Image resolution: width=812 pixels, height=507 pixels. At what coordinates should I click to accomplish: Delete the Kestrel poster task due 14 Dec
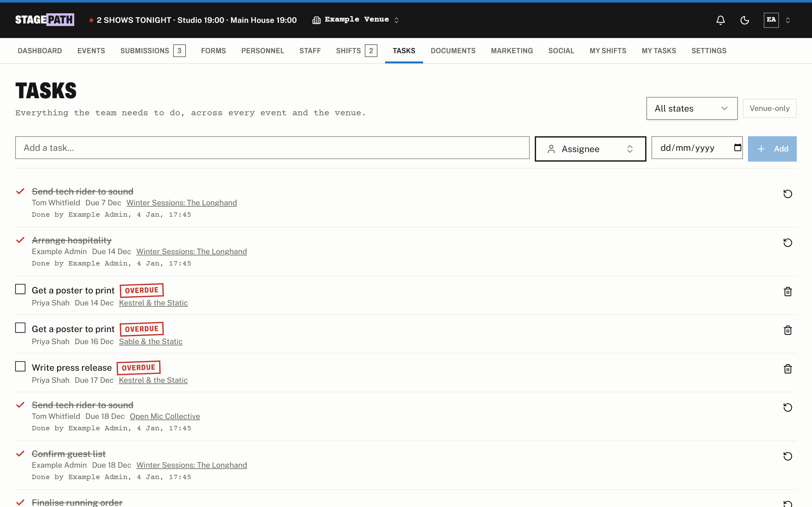[x=788, y=292]
